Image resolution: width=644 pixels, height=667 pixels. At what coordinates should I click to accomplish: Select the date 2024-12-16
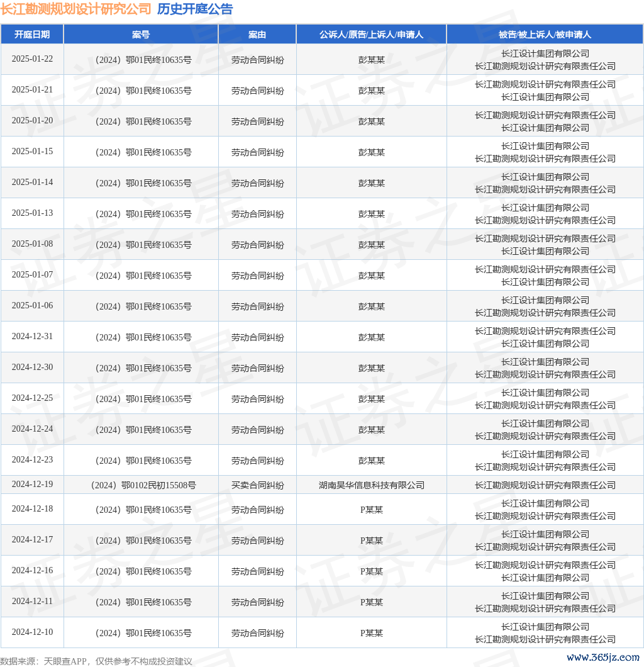click(x=32, y=571)
